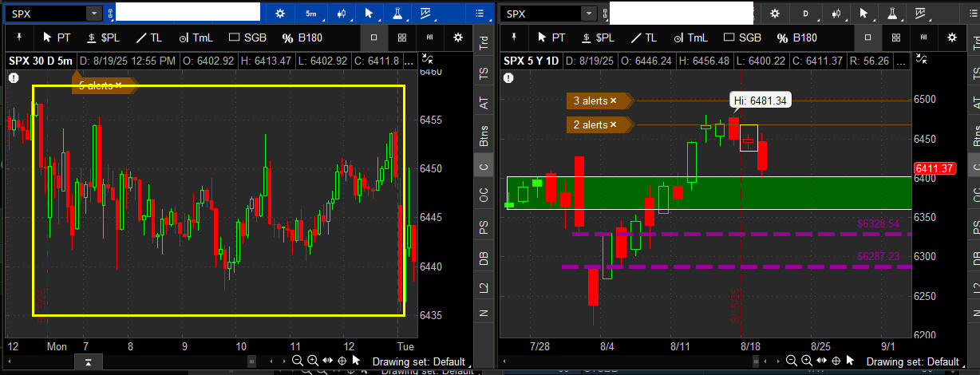Open the list menu icon in left chart header
980x375 pixels.
click(x=480, y=14)
